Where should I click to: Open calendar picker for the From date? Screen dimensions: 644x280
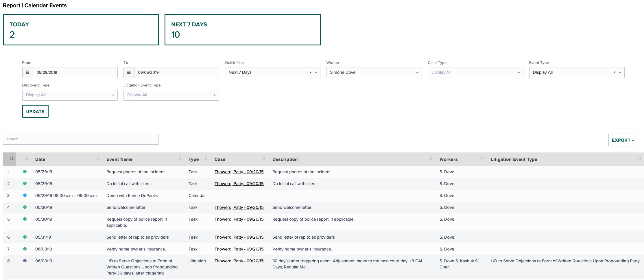tap(27, 72)
